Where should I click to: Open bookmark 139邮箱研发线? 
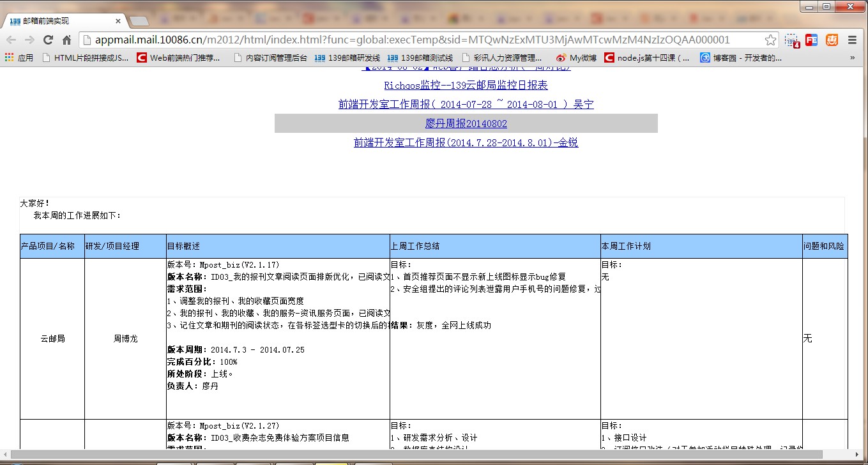point(347,57)
